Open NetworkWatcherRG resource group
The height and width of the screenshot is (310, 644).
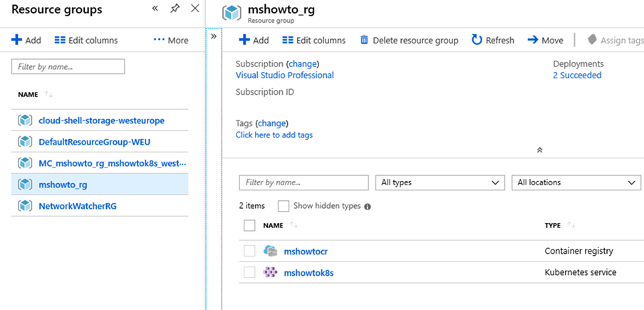point(78,206)
